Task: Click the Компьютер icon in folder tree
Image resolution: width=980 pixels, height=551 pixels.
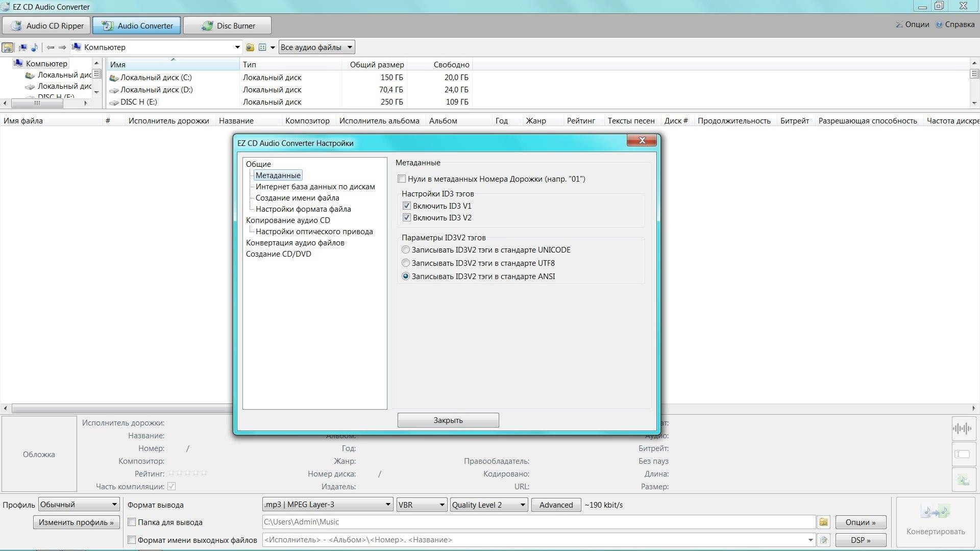Action: click(x=18, y=63)
